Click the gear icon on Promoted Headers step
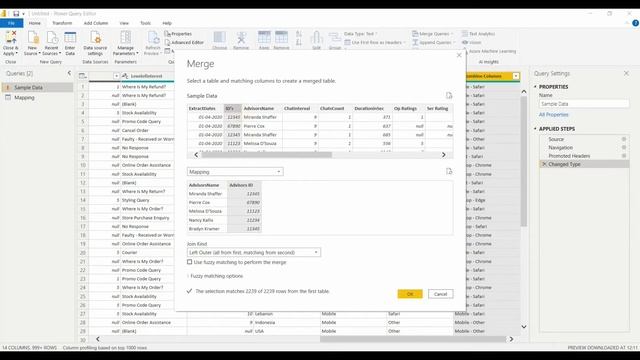Screen dimensions: 640x360 (x=624, y=156)
